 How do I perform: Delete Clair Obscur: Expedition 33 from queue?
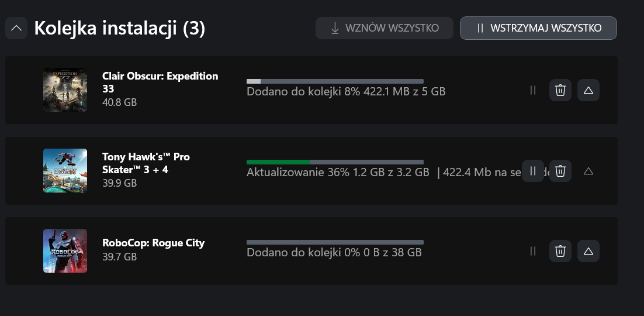560,90
